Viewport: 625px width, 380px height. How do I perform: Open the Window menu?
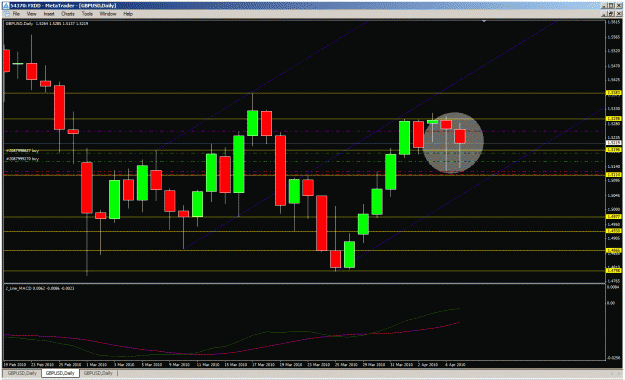click(x=108, y=14)
